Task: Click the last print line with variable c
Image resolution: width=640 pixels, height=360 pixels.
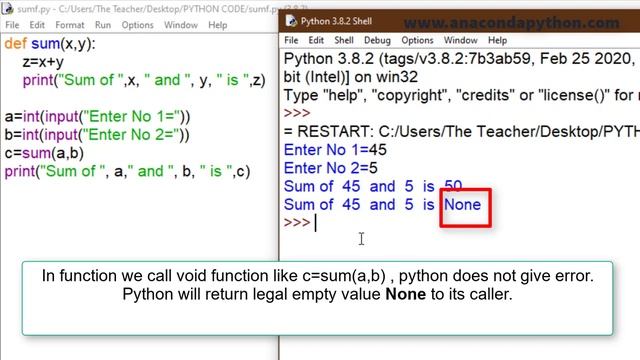Action: (x=127, y=171)
